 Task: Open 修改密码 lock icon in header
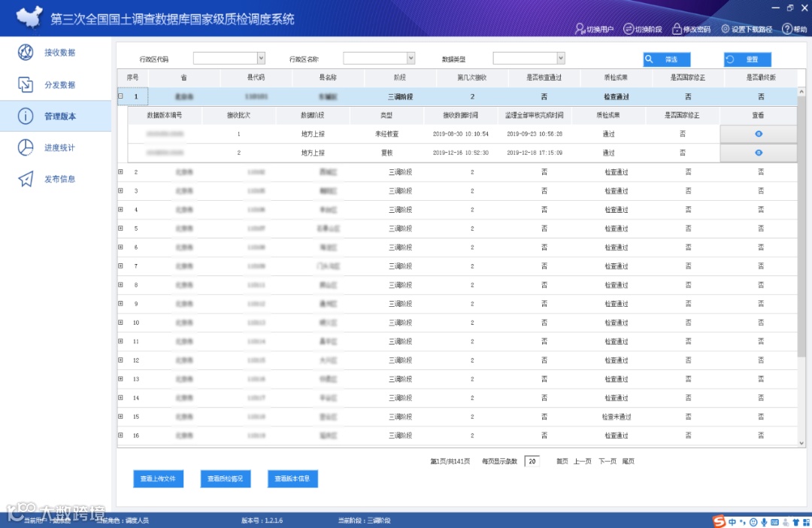point(677,29)
